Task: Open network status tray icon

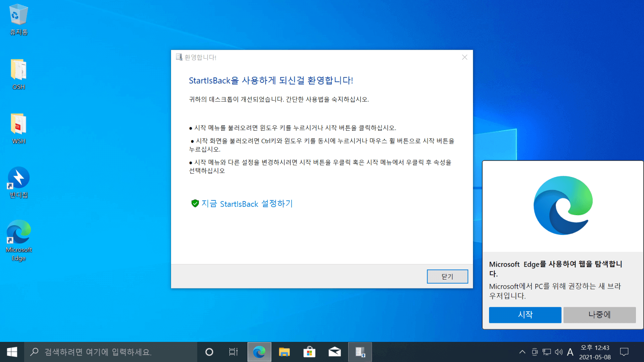Action: [x=547, y=352]
